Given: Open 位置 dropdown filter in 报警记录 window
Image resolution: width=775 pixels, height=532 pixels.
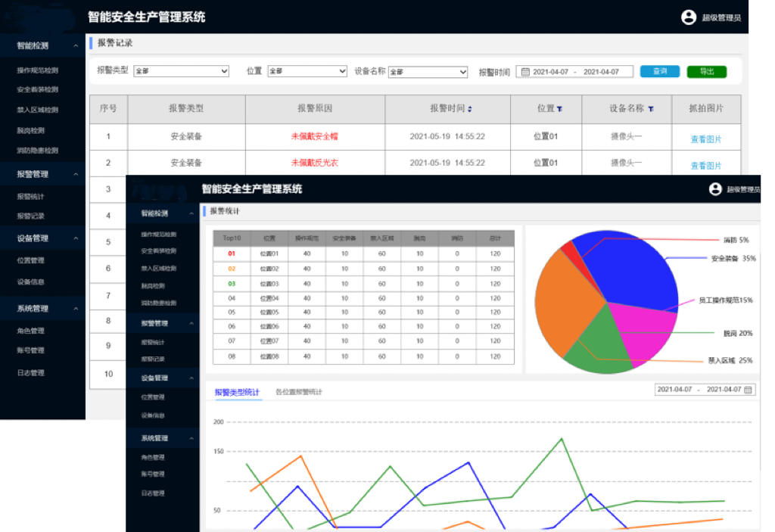Looking at the screenshot, I should tap(307, 70).
